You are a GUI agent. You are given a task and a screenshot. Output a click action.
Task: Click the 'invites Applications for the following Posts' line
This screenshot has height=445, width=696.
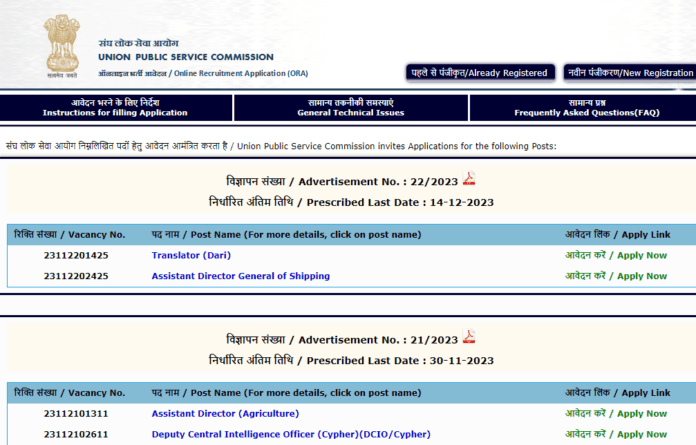coord(281,146)
